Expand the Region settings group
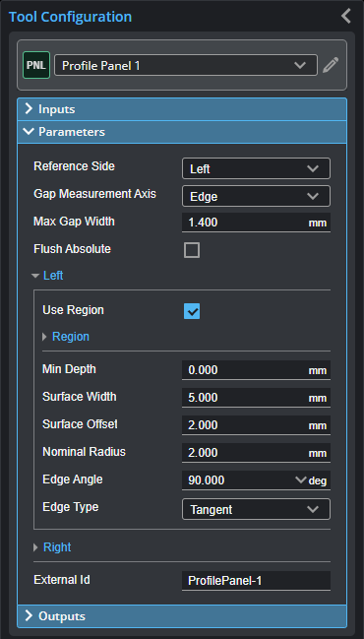364x639 pixels. tap(66, 337)
